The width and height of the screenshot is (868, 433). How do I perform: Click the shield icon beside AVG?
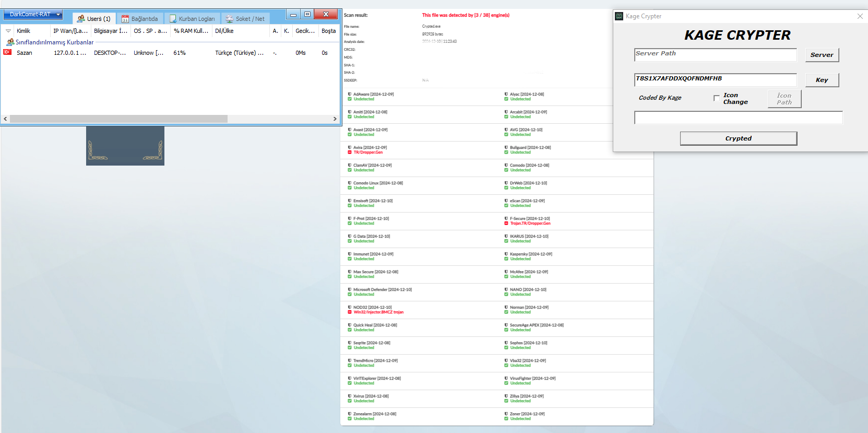(x=506, y=130)
